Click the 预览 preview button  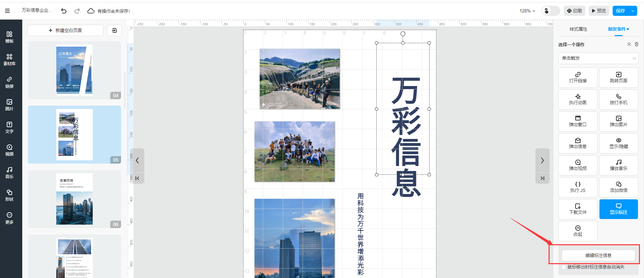[x=599, y=11]
